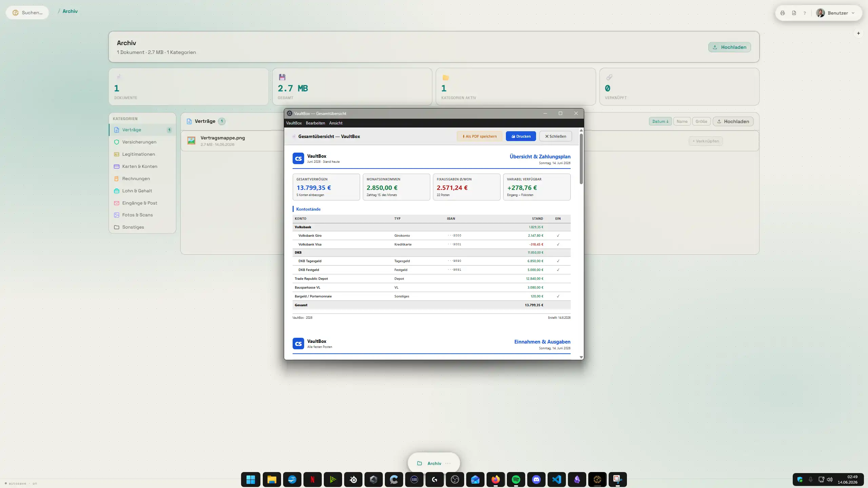The width and height of the screenshot is (868, 488).
Task: Click the Volksbank Giro account row
Action: [x=431, y=235]
